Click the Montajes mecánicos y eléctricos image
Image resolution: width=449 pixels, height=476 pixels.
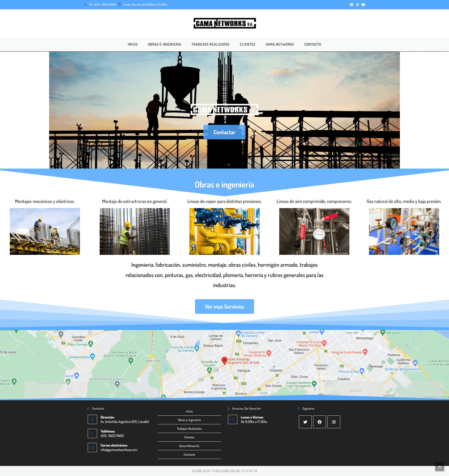[45, 231]
